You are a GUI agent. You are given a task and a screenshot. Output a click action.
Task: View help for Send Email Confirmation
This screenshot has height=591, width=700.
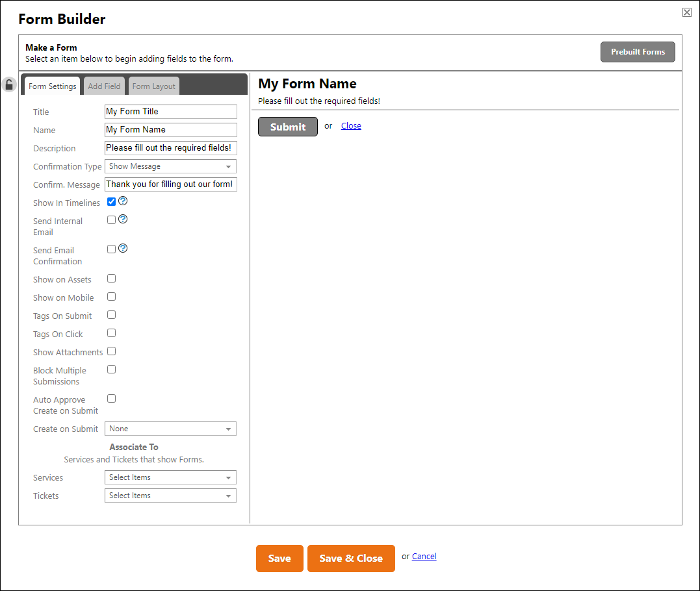coord(123,248)
